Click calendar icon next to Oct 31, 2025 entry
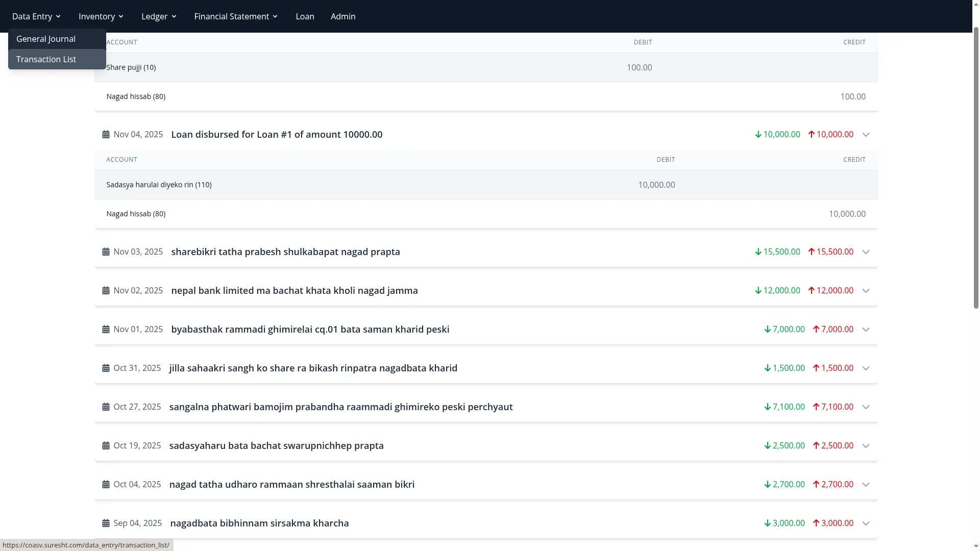 tap(106, 368)
